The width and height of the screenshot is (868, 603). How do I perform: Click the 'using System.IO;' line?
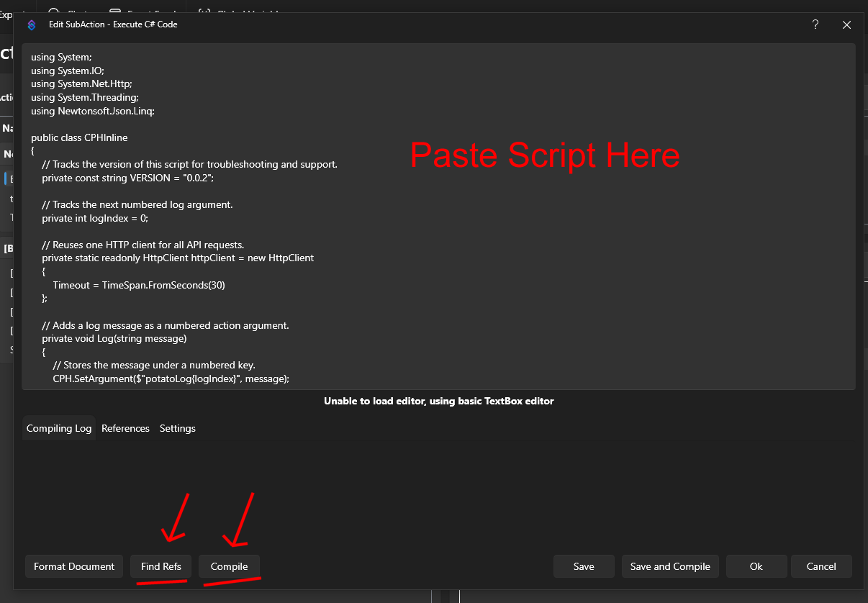[x=68, y=71]
